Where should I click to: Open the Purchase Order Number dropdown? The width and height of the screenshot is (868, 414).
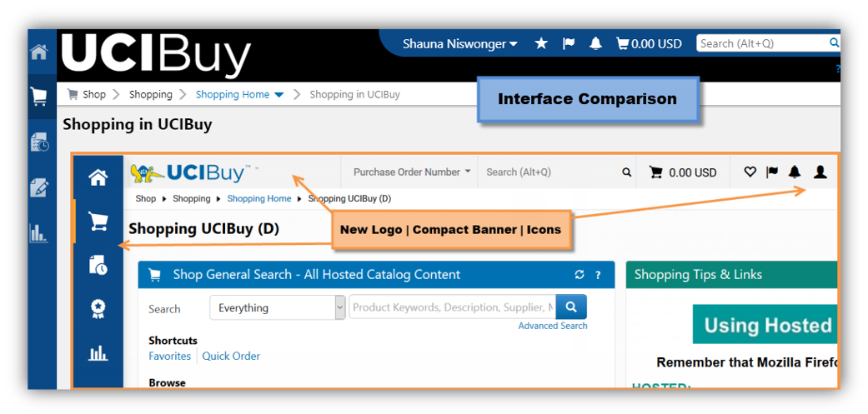413,172
